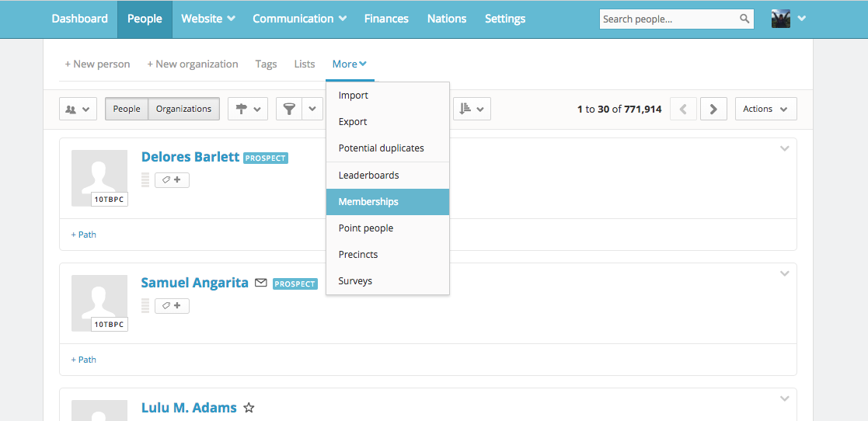This screenshot has width=868, height=421.
Task: Click the people group selector icon
Action: click(x=78, y=110)
